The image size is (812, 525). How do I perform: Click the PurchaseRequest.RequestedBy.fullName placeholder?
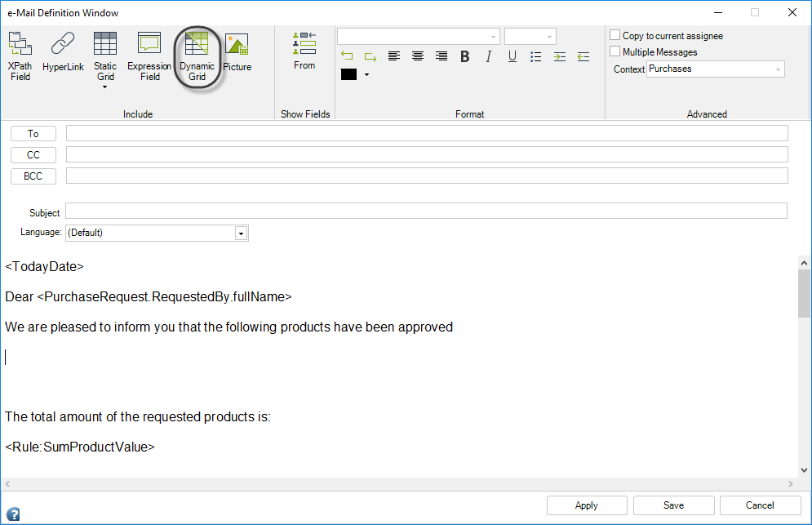click(164, 296)
